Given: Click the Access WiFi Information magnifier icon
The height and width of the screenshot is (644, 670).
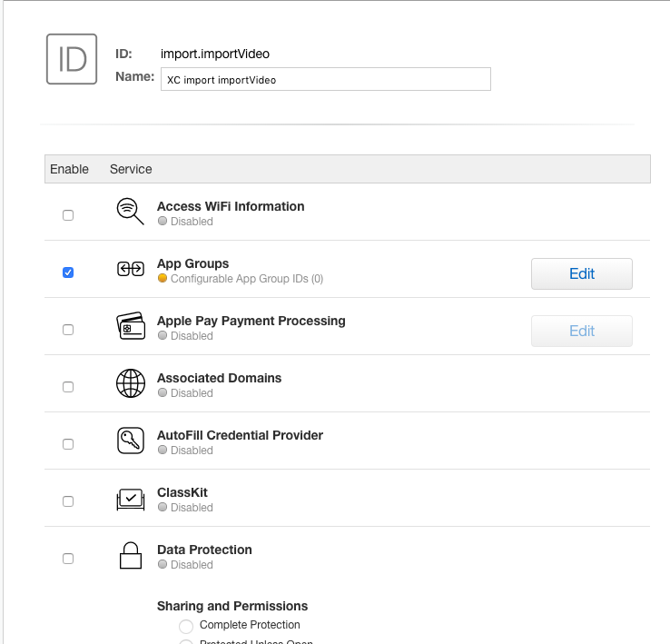Looking at the screenshot, I should [x=131, y=212].
